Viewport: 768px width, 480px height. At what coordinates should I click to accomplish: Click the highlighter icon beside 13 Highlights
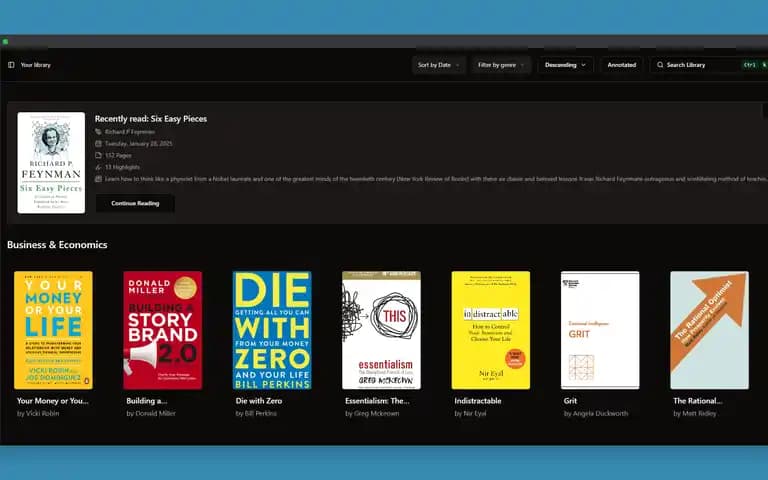pyautogui.click(x=98, y=167)
